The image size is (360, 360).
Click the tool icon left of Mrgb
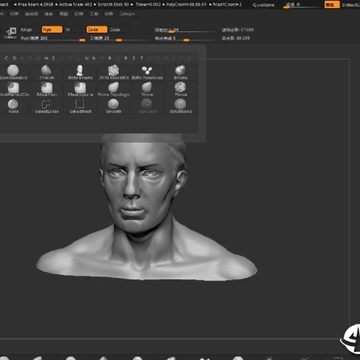point(11,33)
